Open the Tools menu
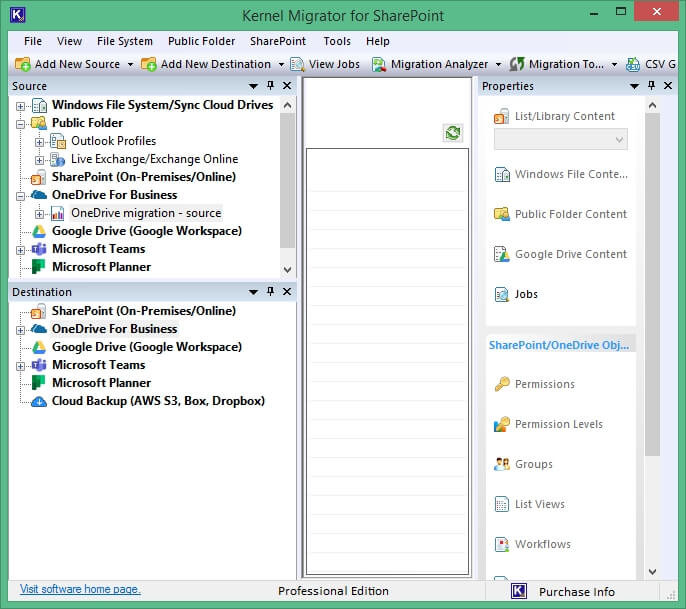This screenshot has height=609, width=686. (x=337, y=41)
